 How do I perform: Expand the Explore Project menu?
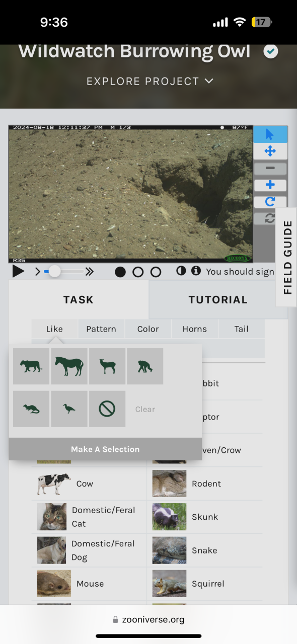[x=150, y=81]
